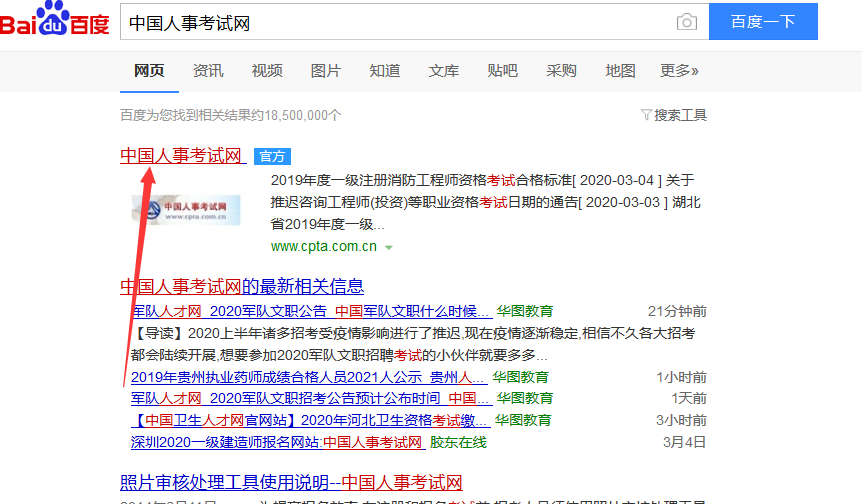Screen dimensions: 862x504
Task: Open the 采购 tab
Action: 561,71
